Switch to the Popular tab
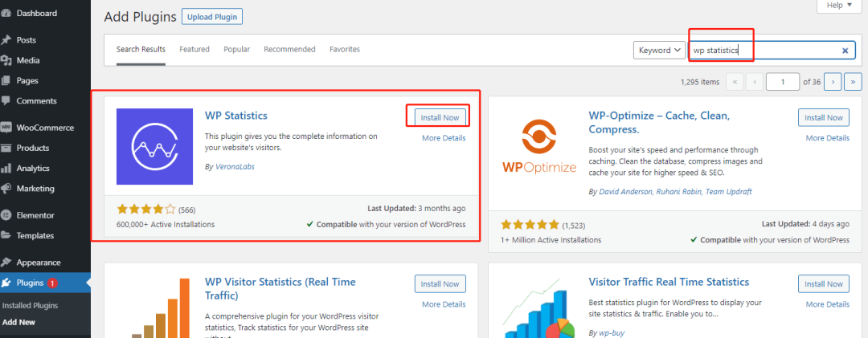Viewport: 868px width, 338px height. coord(236,49)
